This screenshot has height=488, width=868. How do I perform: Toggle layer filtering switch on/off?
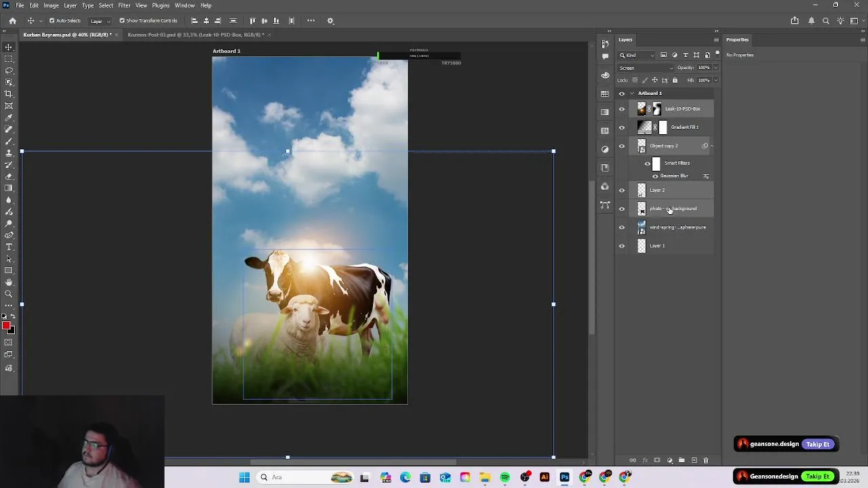coord(717,54)
